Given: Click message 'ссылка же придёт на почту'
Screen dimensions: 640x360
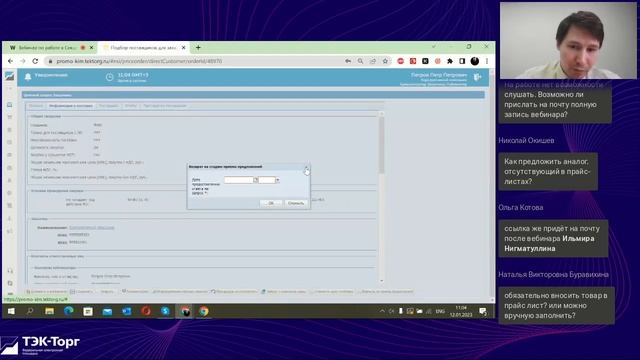Looking at the screenshot, I should click(x=553, y=238).
